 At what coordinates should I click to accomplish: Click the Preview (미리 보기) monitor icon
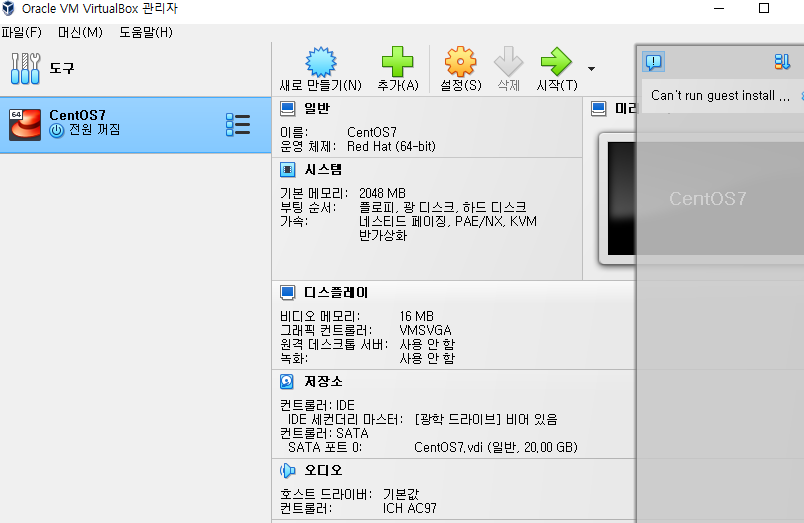click(x=598, y=109)
